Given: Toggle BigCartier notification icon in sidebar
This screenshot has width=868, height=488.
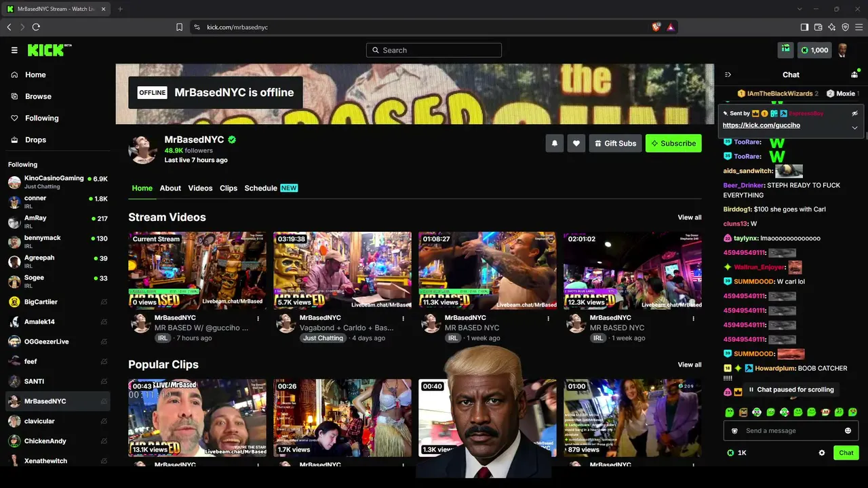Looking at the screenshot, I should [x=104, y=302].
